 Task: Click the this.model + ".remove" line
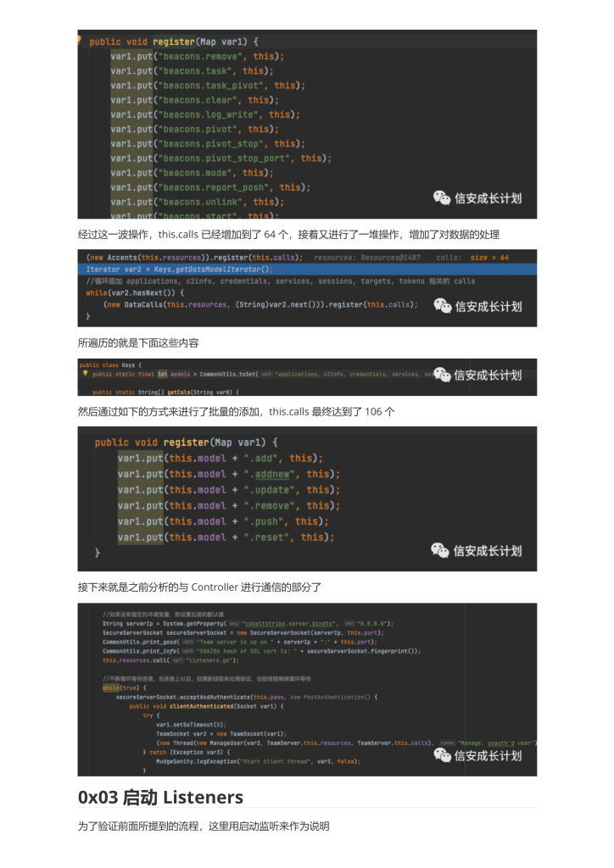[229, 506]
